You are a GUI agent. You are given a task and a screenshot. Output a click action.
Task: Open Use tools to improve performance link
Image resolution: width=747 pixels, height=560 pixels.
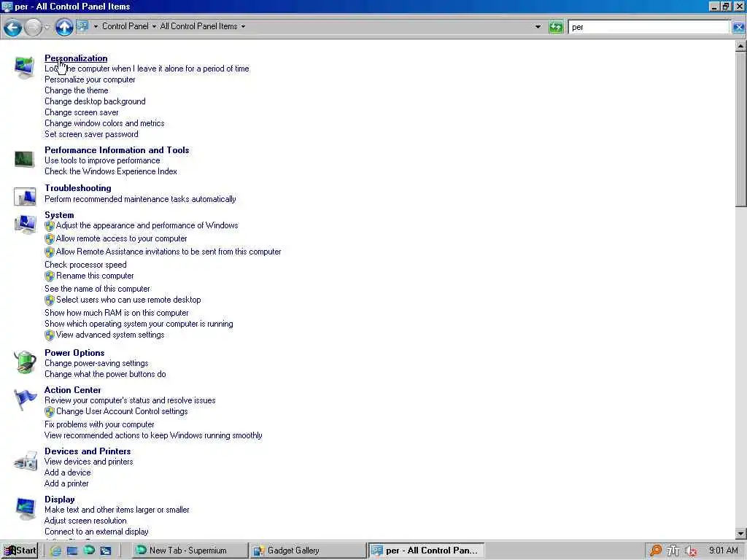tap(102, 160)
